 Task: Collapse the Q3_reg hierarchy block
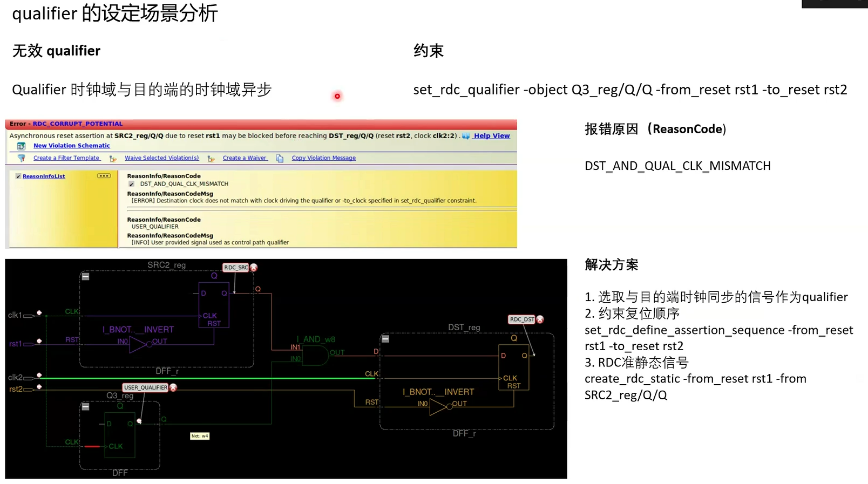[85, 407]
